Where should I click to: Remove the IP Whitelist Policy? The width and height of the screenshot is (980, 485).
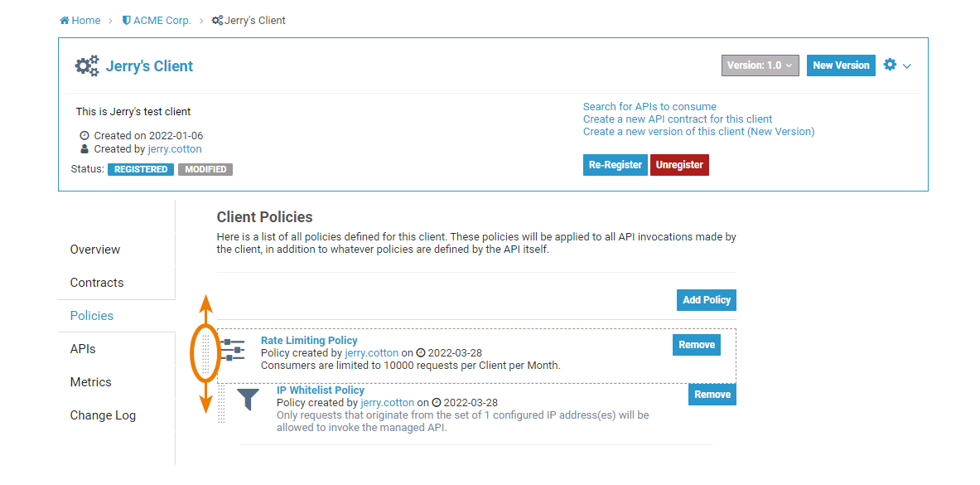pos(712,395)
